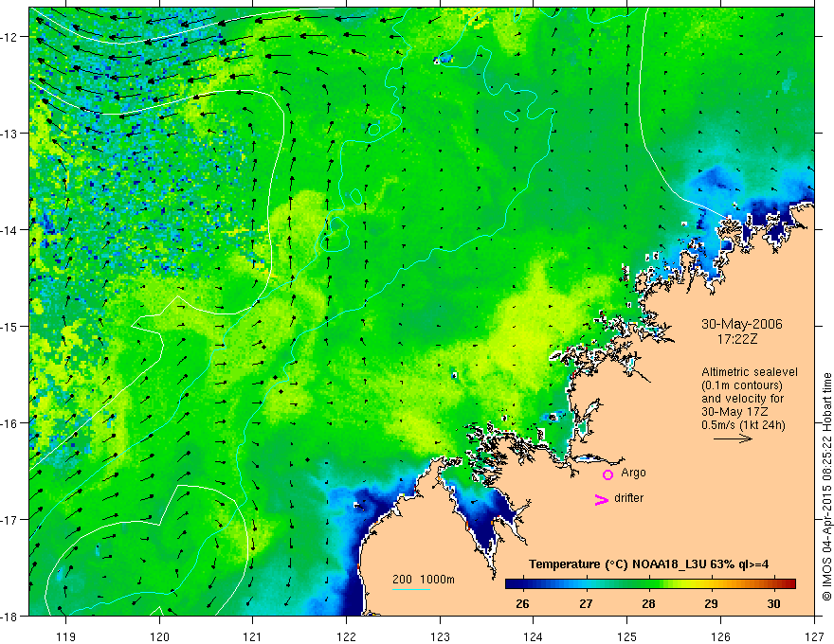The width and height of the screenshot is (834, 644).
Task: Click longitude axis label 124
Action: (534, 636)
